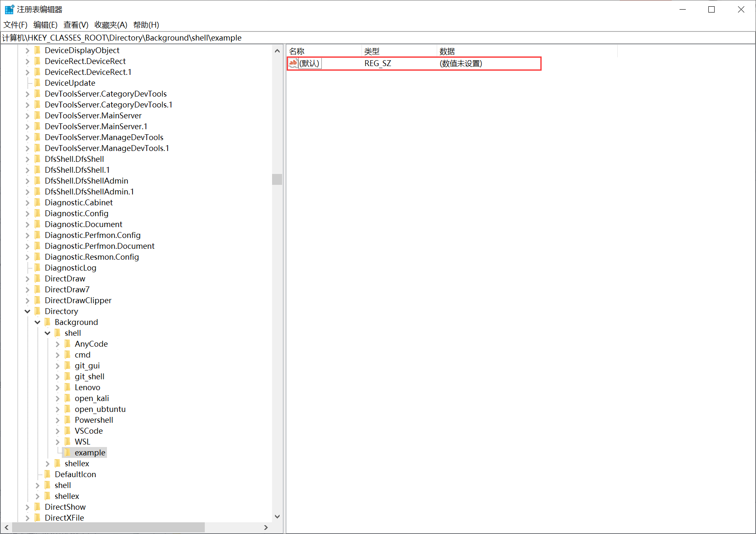Screen dimensions: 756x534
Task: Click the folder icon of the example key
Action: point(67,452)
